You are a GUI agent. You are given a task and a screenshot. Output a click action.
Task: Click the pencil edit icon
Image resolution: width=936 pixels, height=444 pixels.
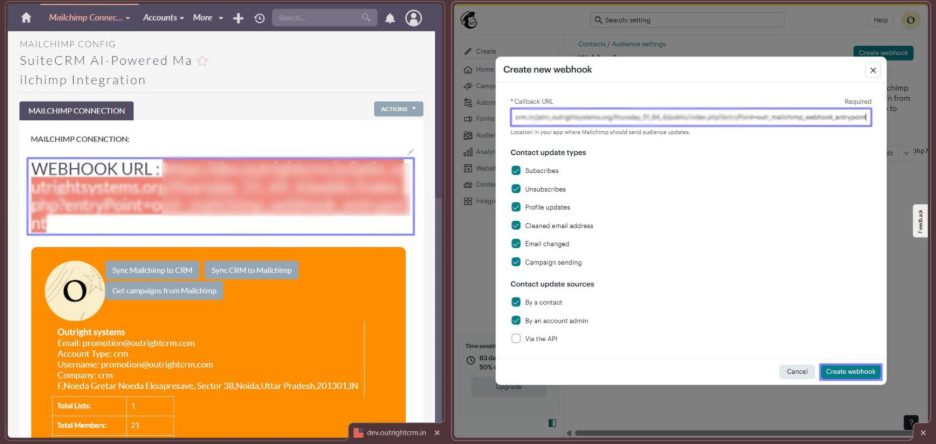pyautogui.click(x=410, y=152)
